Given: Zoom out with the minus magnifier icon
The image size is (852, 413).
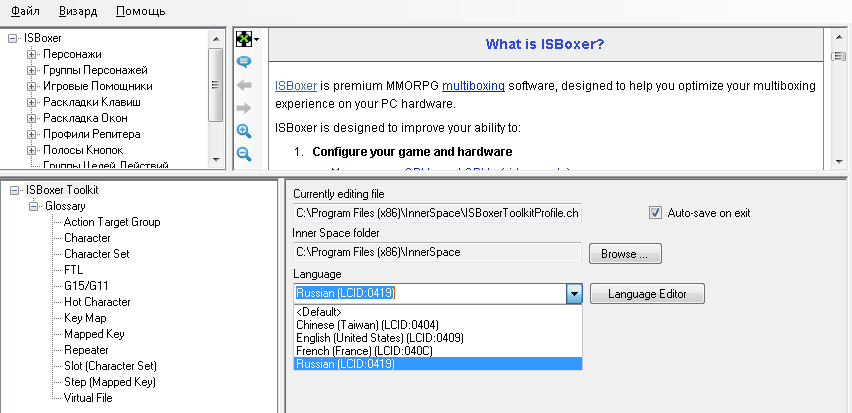Looking at the screenshot, I should click(x=244, y=154).
